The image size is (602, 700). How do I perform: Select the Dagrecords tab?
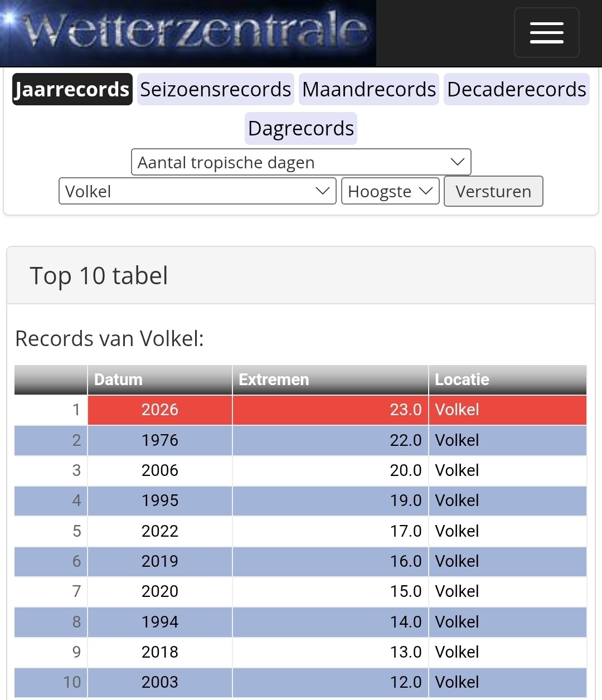(301, 128)
